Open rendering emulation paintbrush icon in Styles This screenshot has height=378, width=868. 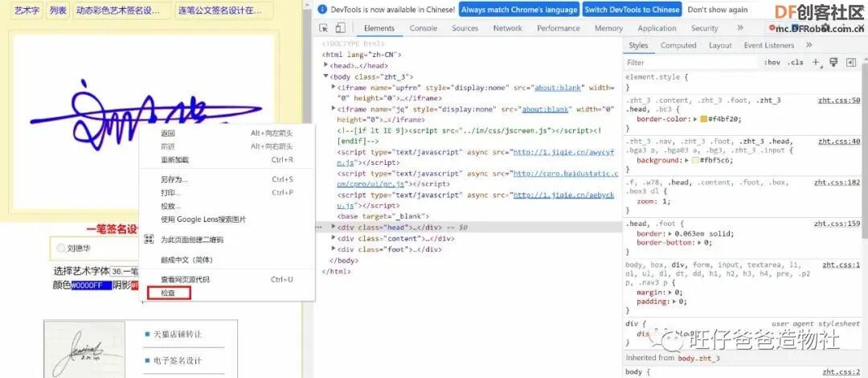click(x=833, y=63)
